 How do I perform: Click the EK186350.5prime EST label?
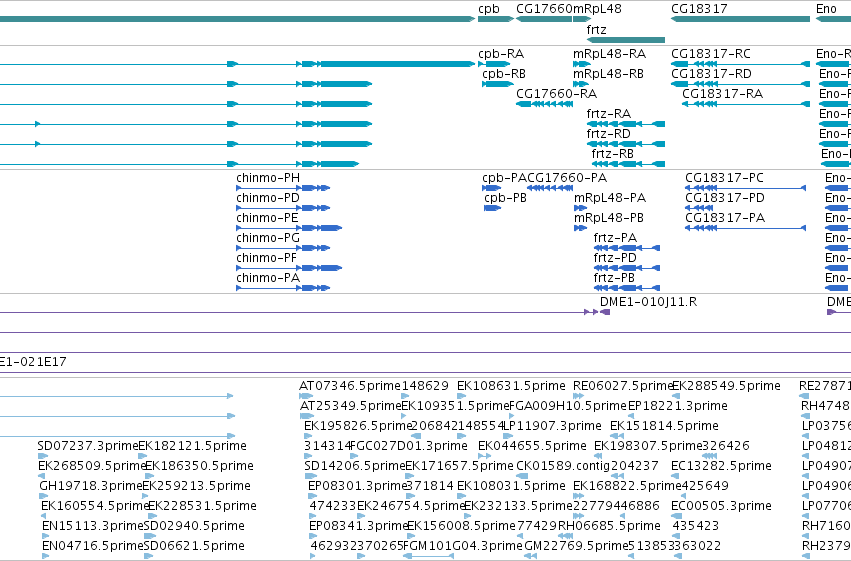click(199, 466)
